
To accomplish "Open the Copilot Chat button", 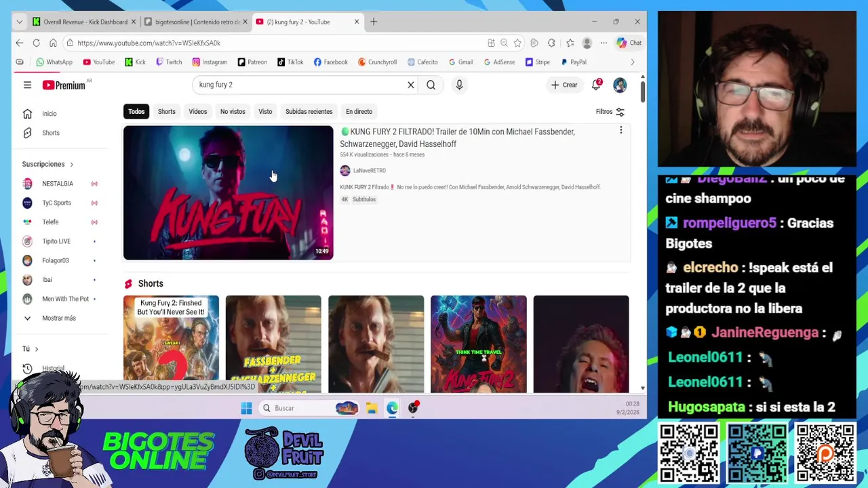I will pos(629,43).
